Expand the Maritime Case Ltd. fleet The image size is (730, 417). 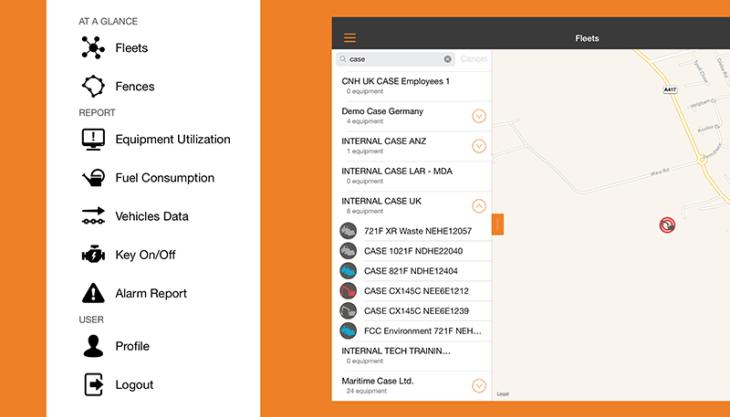pyautogui.click(x=479, y=386)
